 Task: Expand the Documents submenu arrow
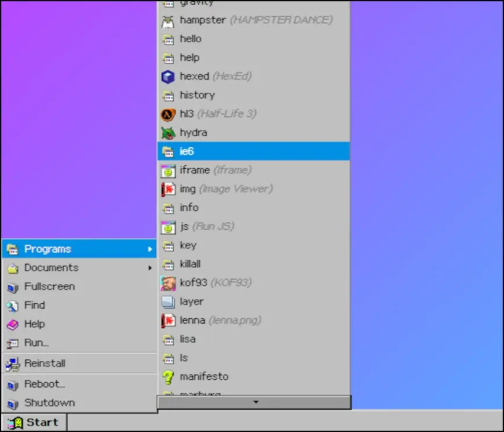pos(150,268)
